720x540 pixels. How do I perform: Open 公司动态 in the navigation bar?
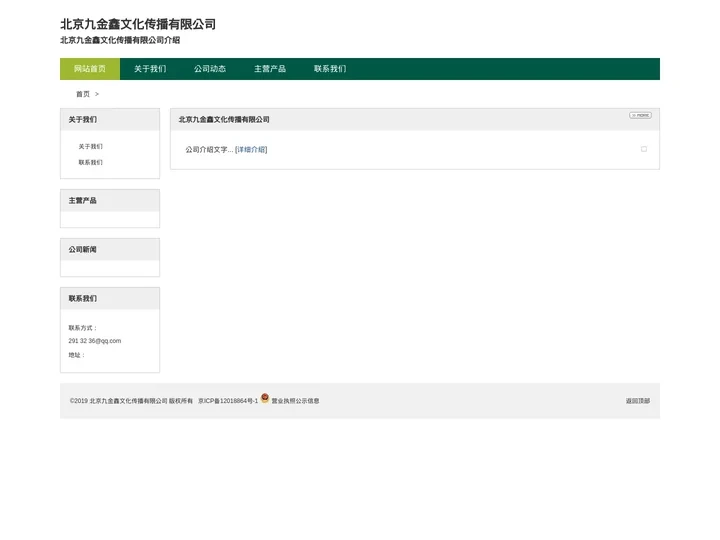[x=210, y=69]
